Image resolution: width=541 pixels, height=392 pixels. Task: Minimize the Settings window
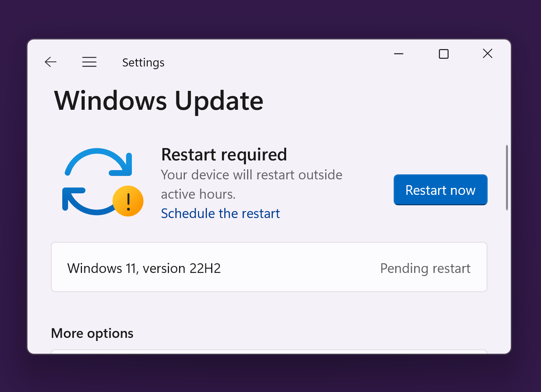pos(399,54)
